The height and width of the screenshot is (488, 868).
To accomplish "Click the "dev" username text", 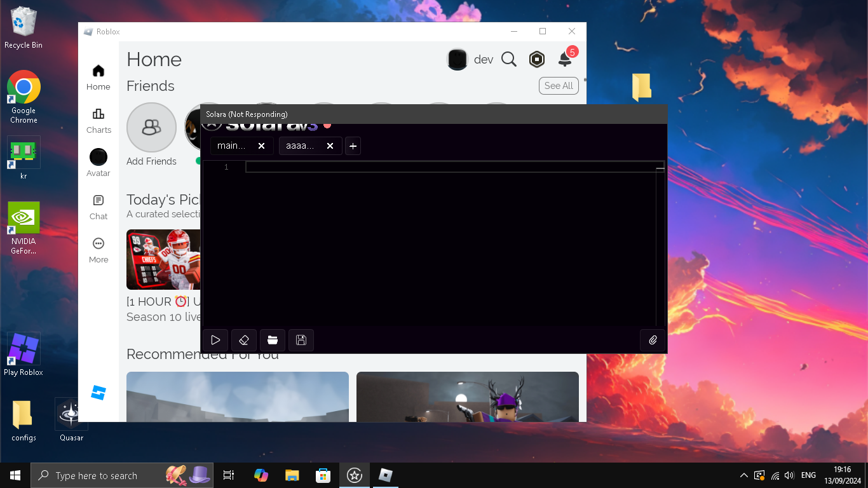I will point(484,60).
